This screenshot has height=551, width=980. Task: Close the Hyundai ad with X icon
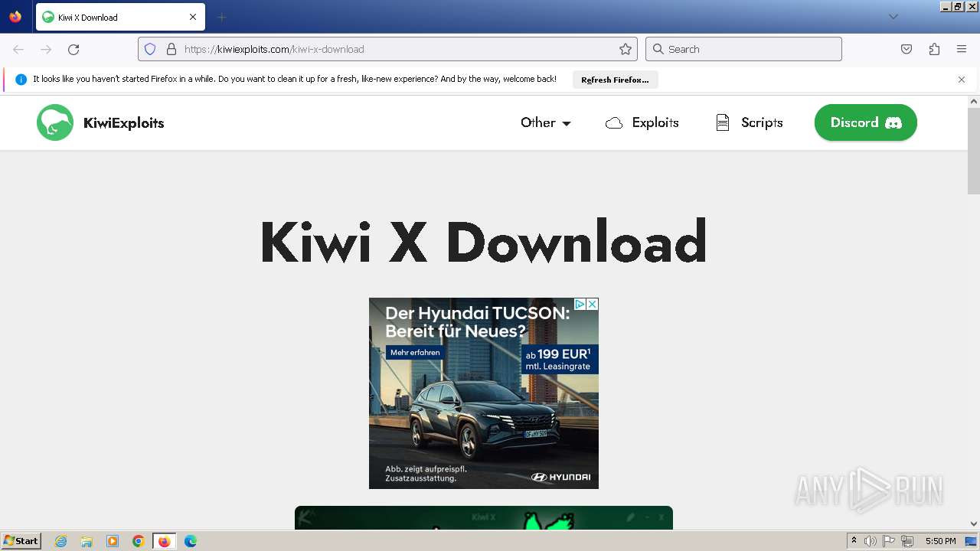pyautogui.click(x=593, y=304)
